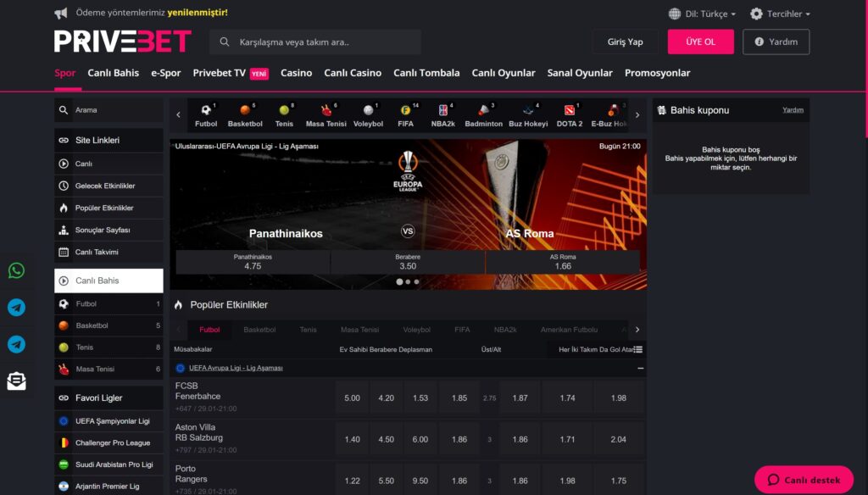This screenshot has height=495, width=868.
Task: Open the UEFA Avrupa Ligi - Lig Aşaması link
Action: [x=236, y=368]
